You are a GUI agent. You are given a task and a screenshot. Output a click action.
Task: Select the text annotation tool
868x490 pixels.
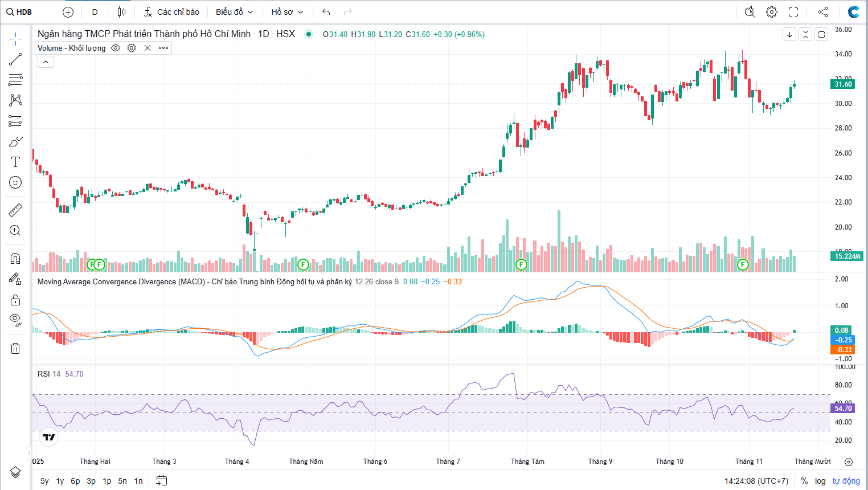[x=15, y=162]
